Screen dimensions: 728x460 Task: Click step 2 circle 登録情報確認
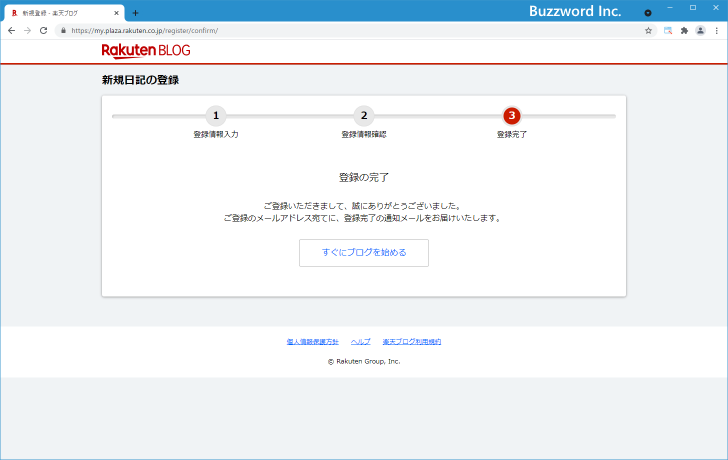tap(364, 116)
